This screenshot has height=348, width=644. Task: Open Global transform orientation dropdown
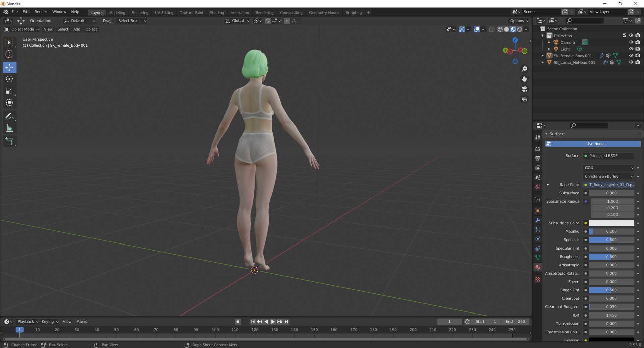pos(237,21)
